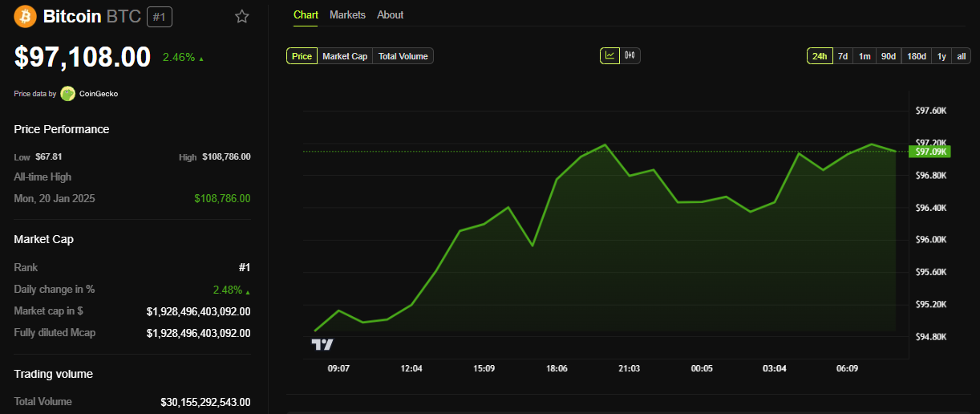This screenshot has width=980, height=414.
Task: Click the 09:07 time axis label
Action: (338, 368)
